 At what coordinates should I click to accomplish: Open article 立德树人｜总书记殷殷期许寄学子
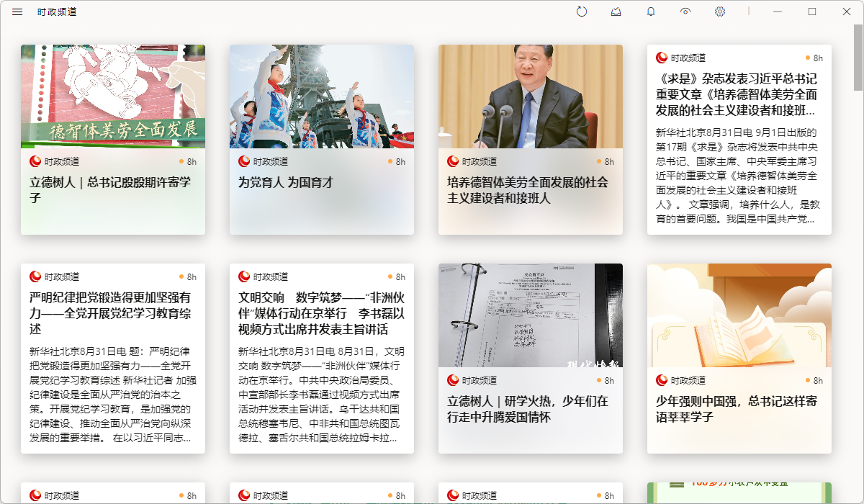110,190
